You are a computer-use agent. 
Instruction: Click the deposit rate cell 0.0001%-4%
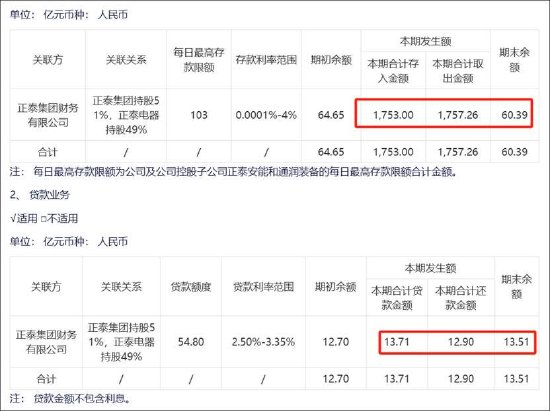pos(266,115)
